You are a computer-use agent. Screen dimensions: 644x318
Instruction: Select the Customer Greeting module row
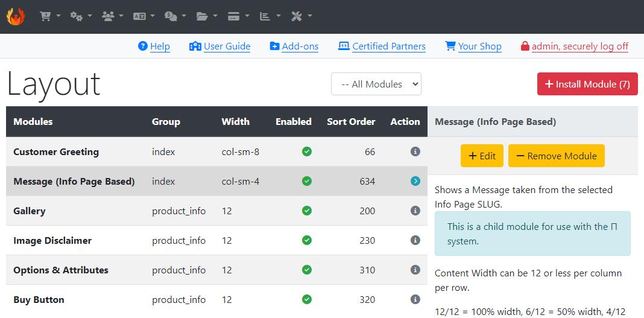(217, 151)
